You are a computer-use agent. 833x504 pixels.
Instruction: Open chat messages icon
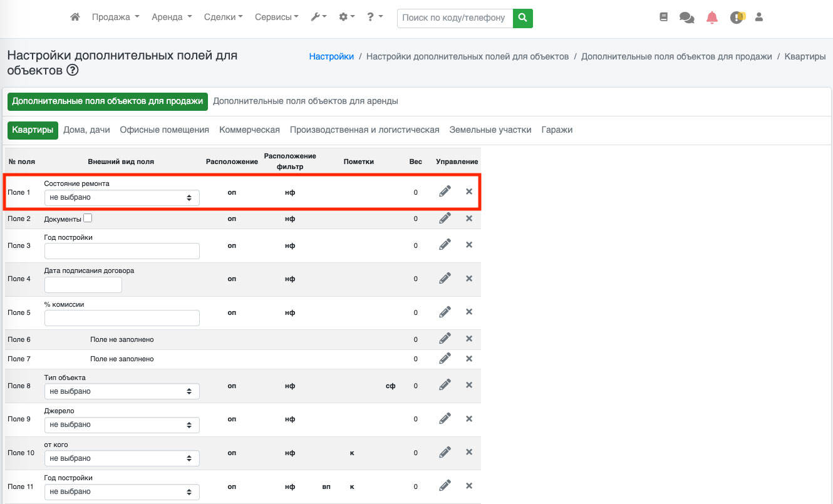point(686,18)
